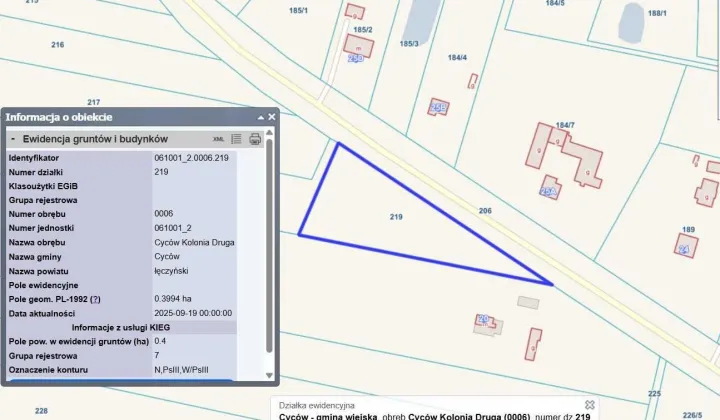Image resolution: width=720 pixels, height=420 pixels.
Task: Click the Numer jednostki value 061001_2
Action: coord(173,228)
